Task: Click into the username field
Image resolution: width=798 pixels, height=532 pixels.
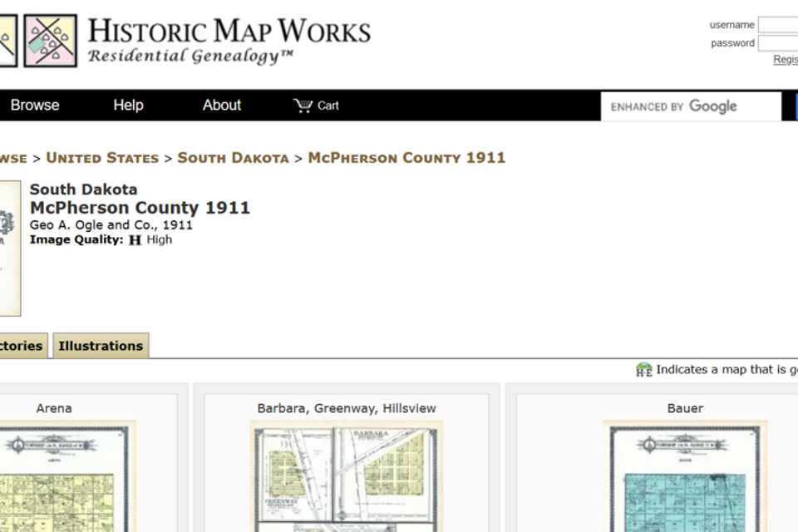Action: click(778, 24)
